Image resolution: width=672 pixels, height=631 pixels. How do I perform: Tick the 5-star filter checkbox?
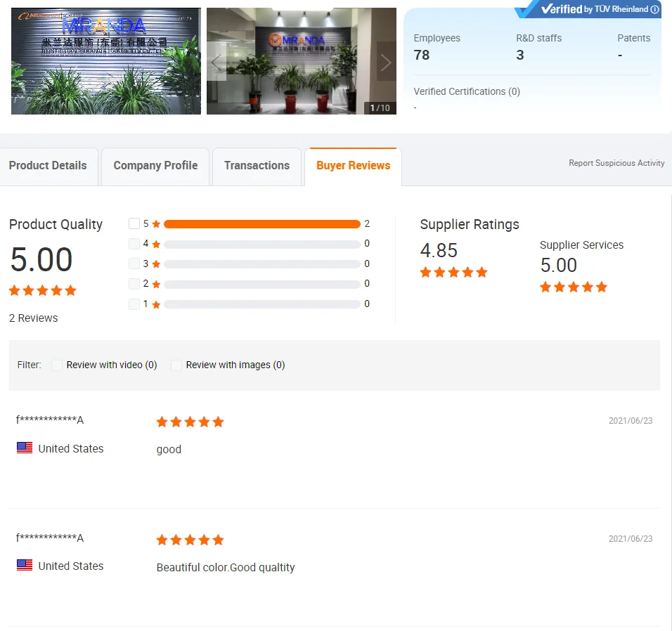point(134,223)
